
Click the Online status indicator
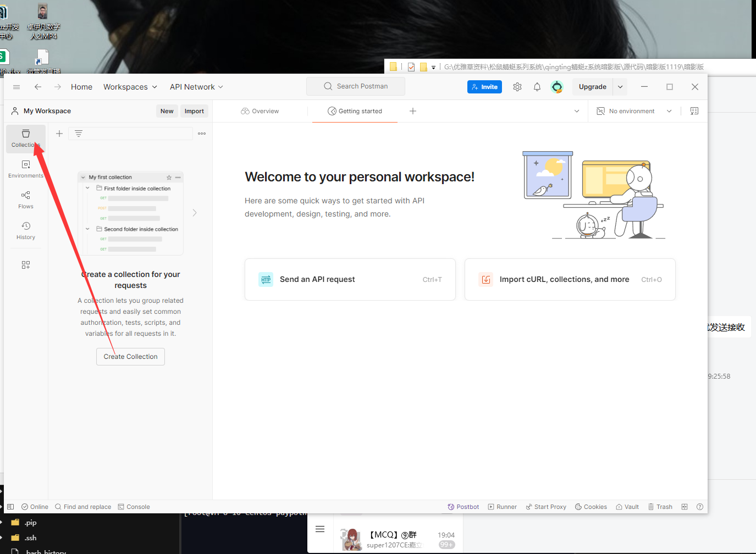point(35,507)
